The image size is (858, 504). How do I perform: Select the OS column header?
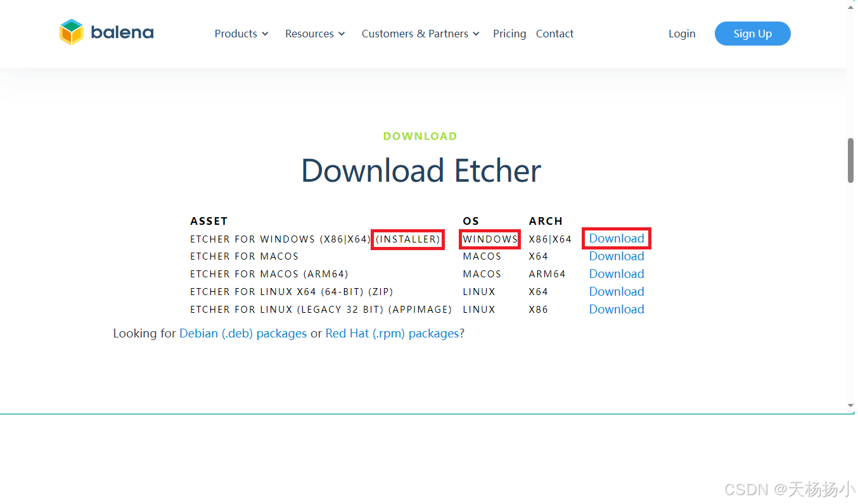[x=471, y=221]
